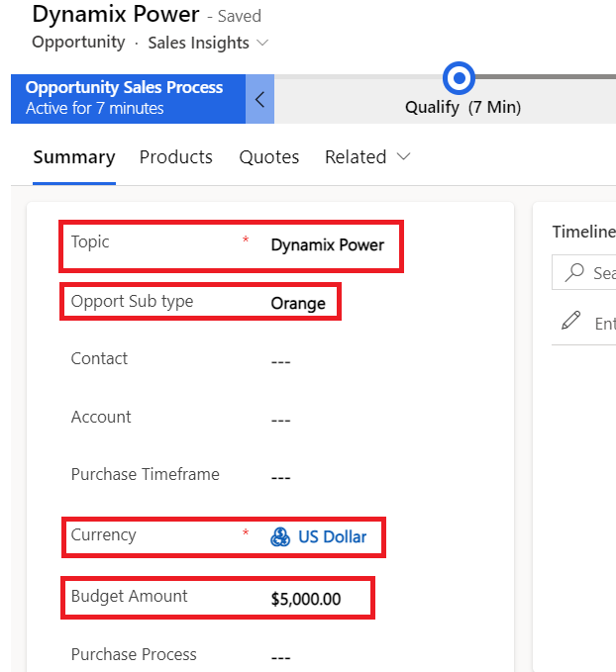
Task: Open the Quotes tab
Action: 269,157
